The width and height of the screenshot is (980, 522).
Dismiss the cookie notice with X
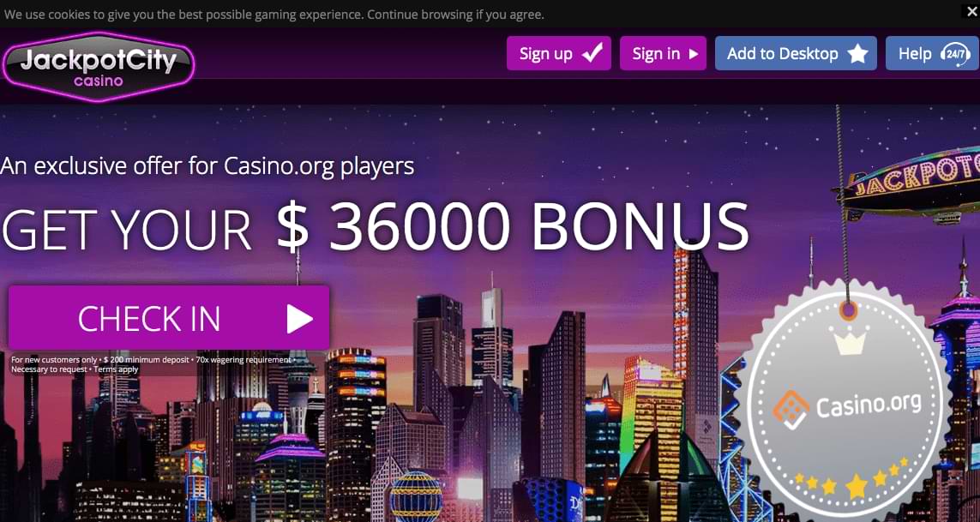[972, 11]
